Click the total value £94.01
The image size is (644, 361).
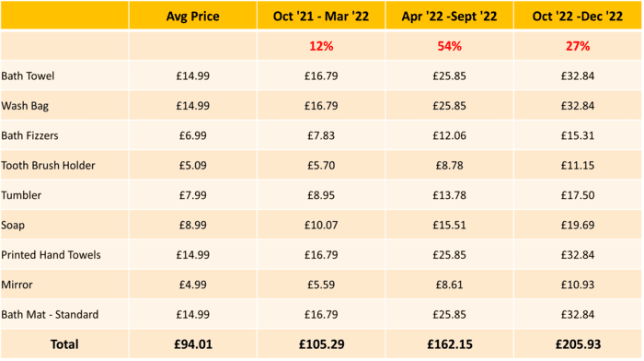tap(193, 344)
